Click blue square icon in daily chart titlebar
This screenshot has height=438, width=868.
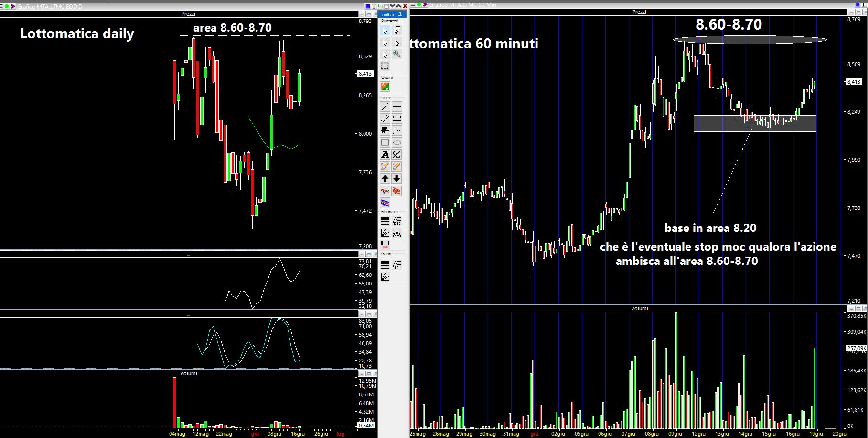[x=368, y=6]
